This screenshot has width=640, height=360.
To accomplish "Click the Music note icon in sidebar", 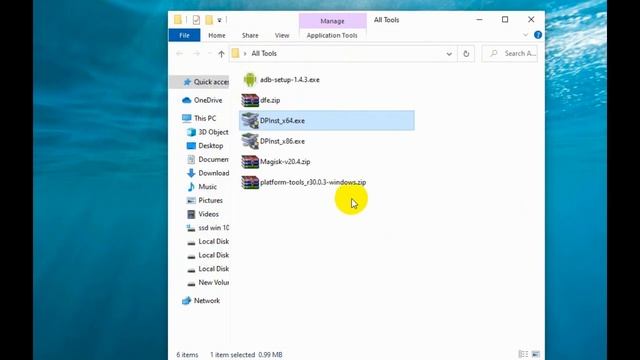I will [191, 187].
